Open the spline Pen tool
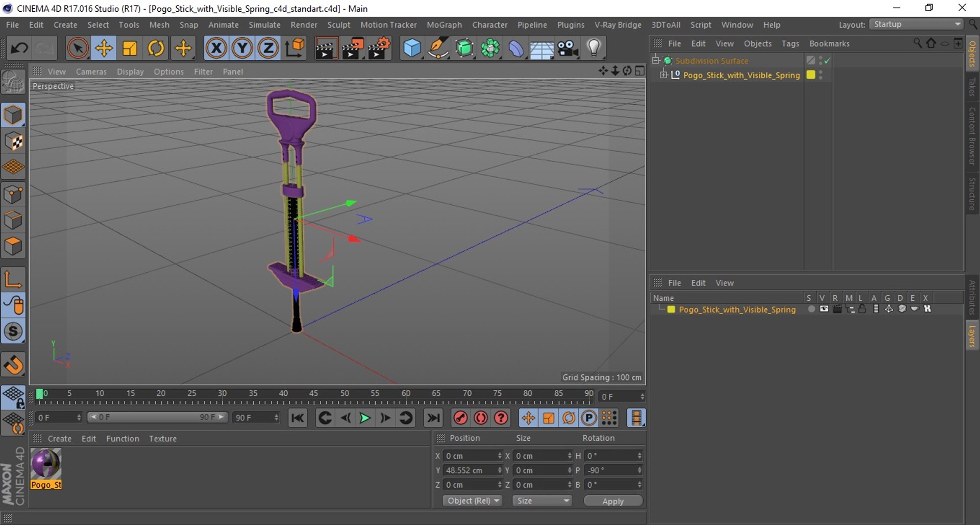This screenshot has height=525, width=980. click(x=438, y=49)
